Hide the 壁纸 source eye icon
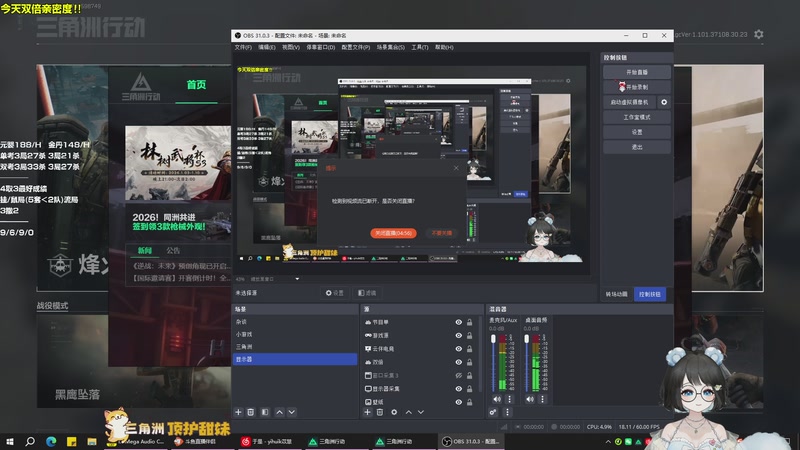The height and width of the screenshot is (450, 800). pyautogui.click(x=459, y=402)
